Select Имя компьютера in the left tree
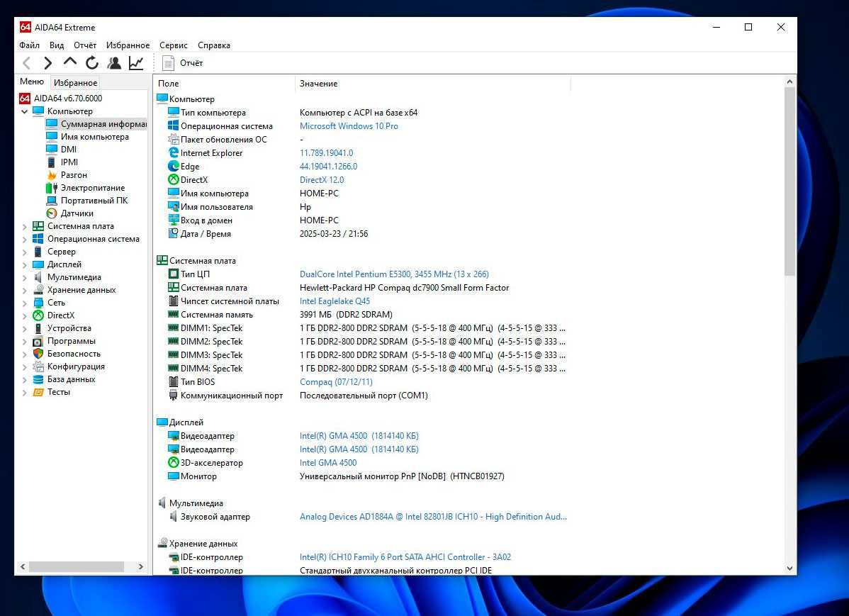Image resolution: width=849 pixels, height=616 pixels. (x=94, y=137)
